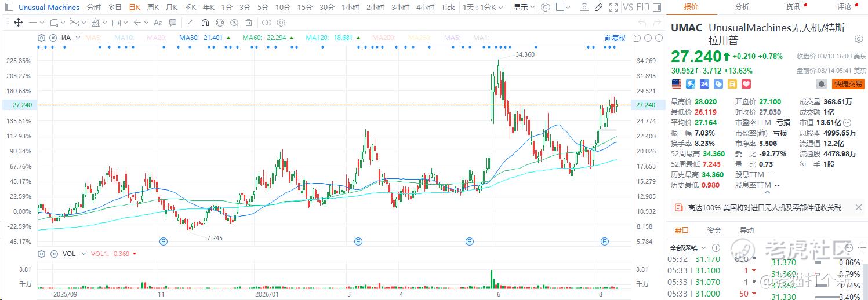868x300 pixels.
Task: Open MA indicator settings gear
Action: [x=41, y=38]
